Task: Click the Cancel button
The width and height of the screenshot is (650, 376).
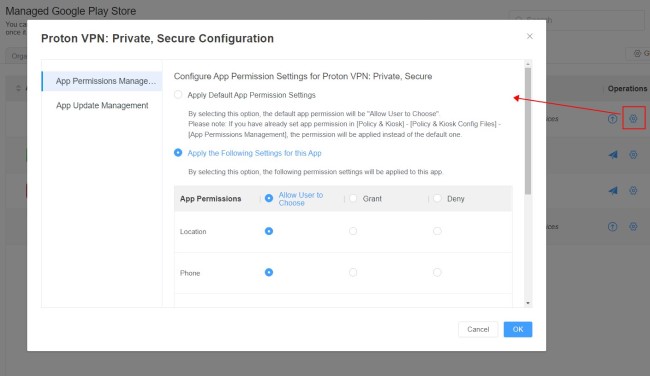Action: click(478, 329)
